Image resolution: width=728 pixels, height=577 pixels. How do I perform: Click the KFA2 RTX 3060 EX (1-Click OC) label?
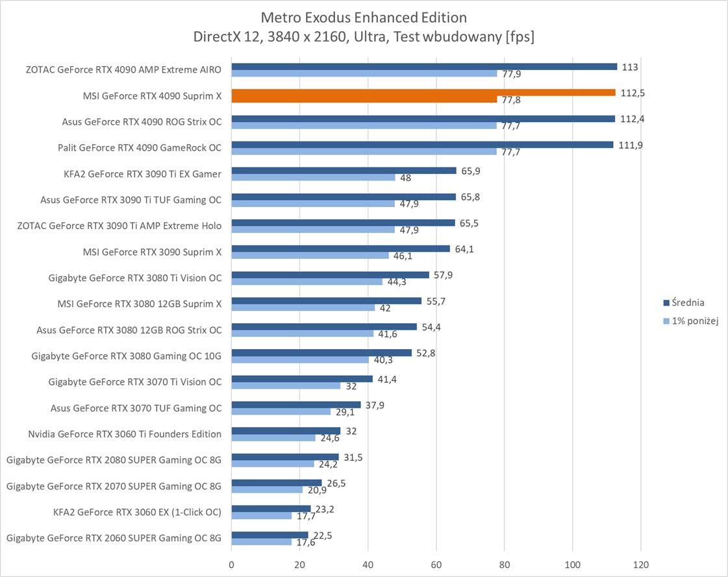coord(137,511)
